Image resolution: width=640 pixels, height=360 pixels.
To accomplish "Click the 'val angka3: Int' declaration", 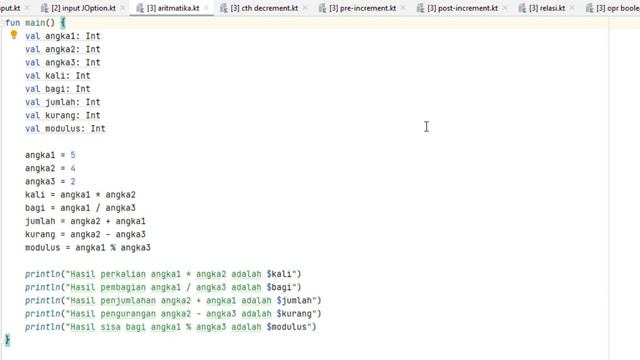I will tap(62, 62).
